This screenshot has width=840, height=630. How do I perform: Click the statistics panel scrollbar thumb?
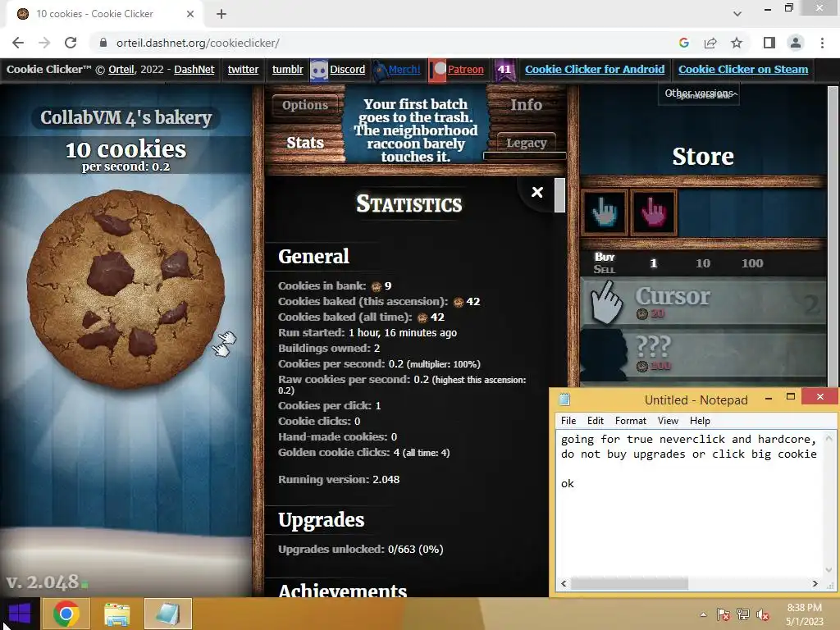click(x=559, y=195)
